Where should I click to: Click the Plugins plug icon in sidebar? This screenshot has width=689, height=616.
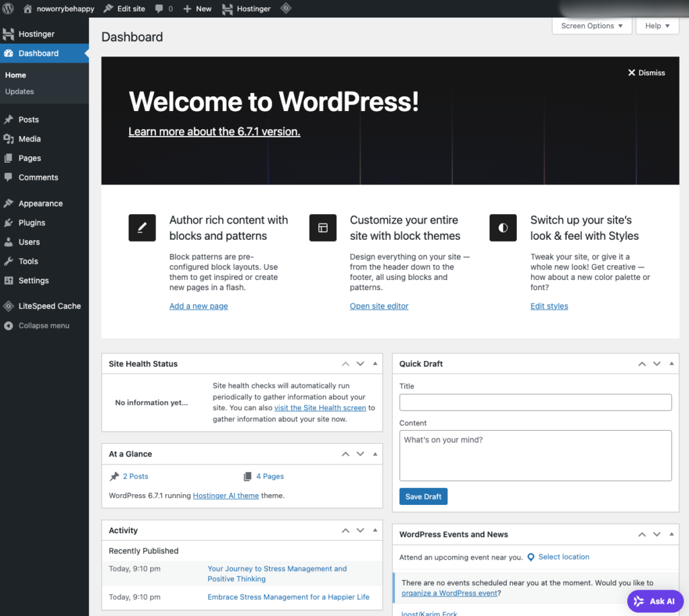pos(8,223)
